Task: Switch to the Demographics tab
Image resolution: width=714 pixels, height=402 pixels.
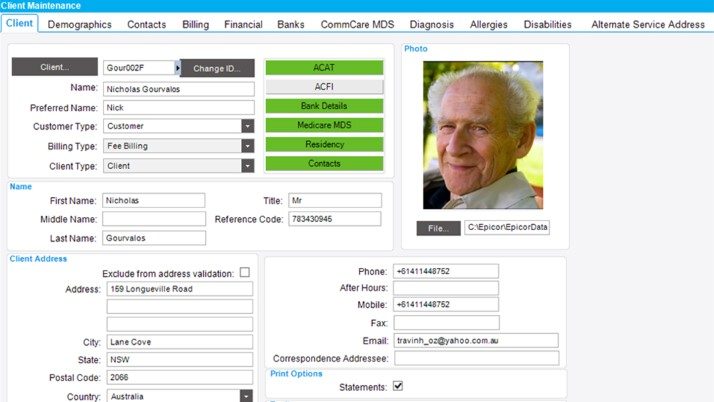Action: [80, 23]
